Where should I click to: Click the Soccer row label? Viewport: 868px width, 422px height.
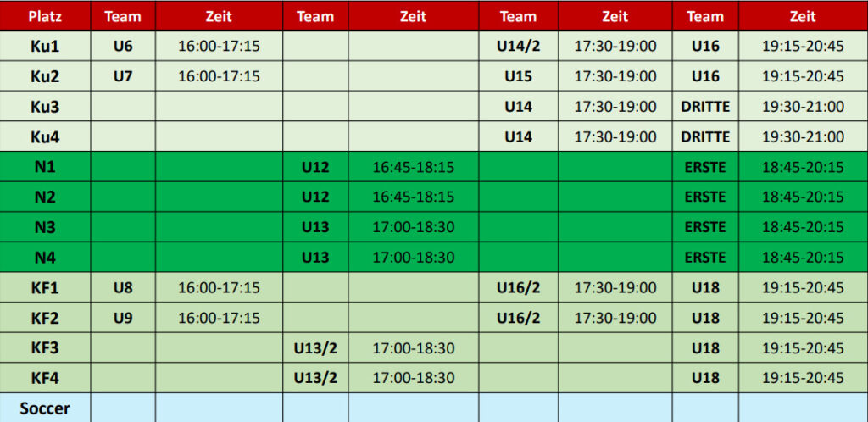[x=45, y=408]
